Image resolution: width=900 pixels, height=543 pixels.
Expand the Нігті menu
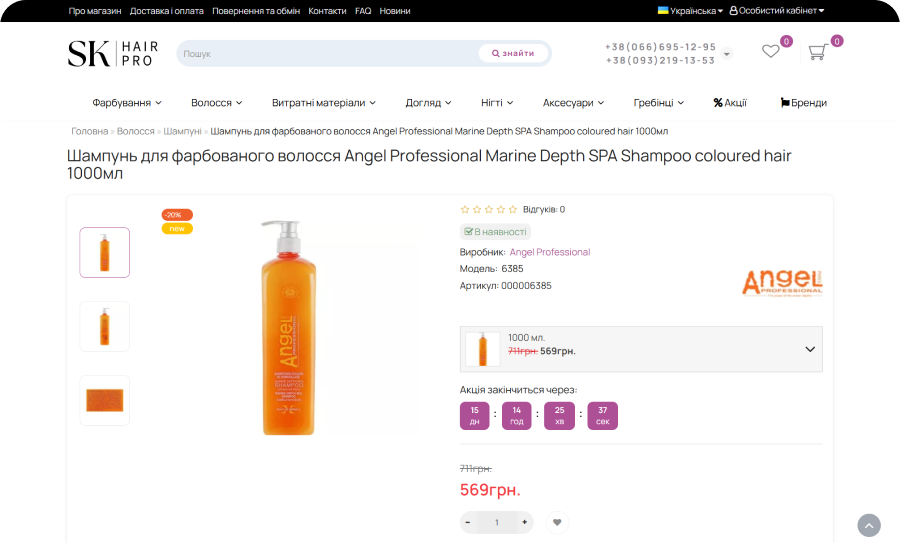click(497, 103)
